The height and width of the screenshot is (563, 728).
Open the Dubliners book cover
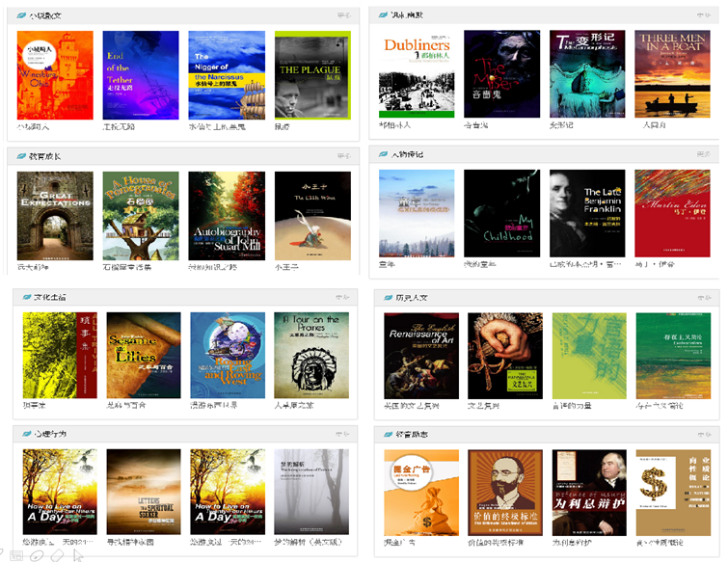point(417,74)
